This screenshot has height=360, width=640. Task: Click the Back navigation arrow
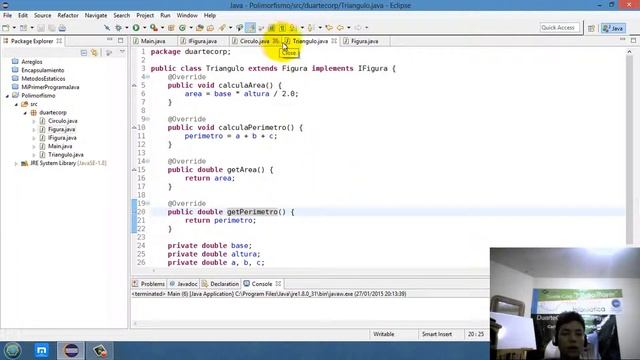click(340, 28)
